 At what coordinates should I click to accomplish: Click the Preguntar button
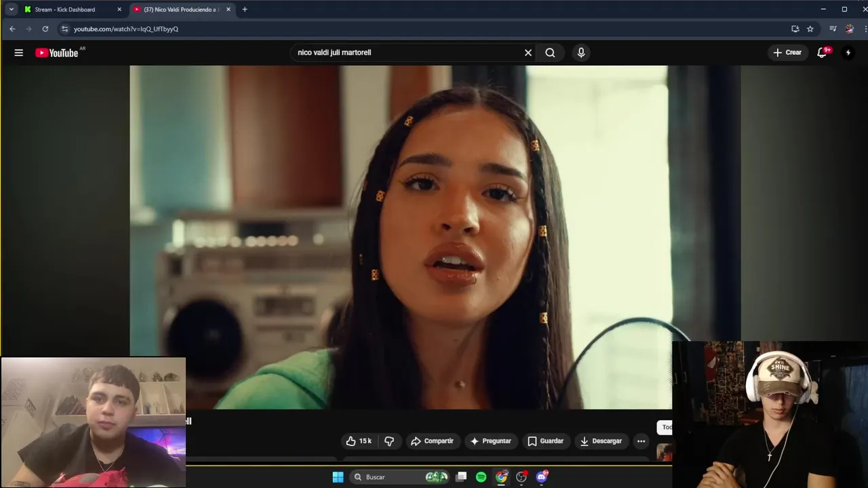(x=490, y=441)
